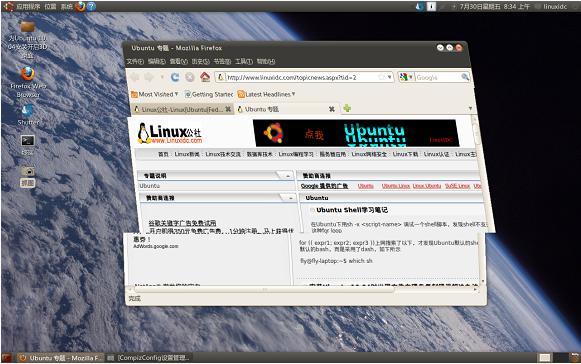581x364 pixels.
Task: Open a new tab with the green plus
Action: [x=347, y=109]
